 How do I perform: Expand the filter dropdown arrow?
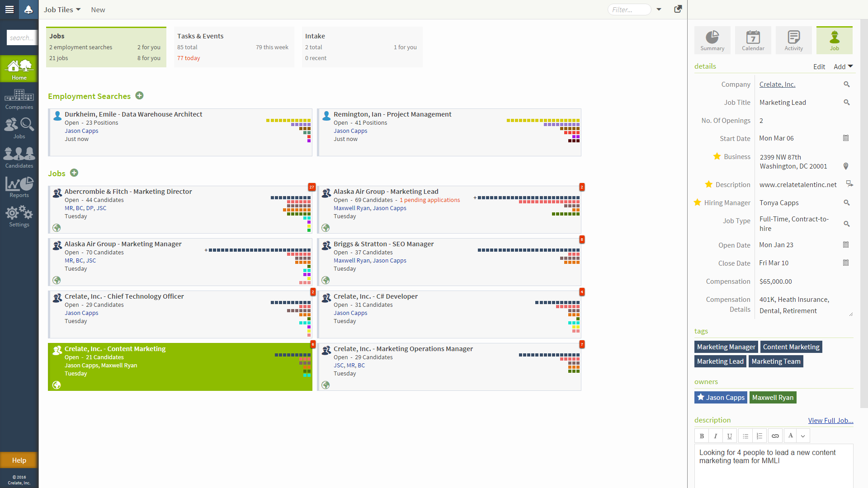tap(659, 9)
